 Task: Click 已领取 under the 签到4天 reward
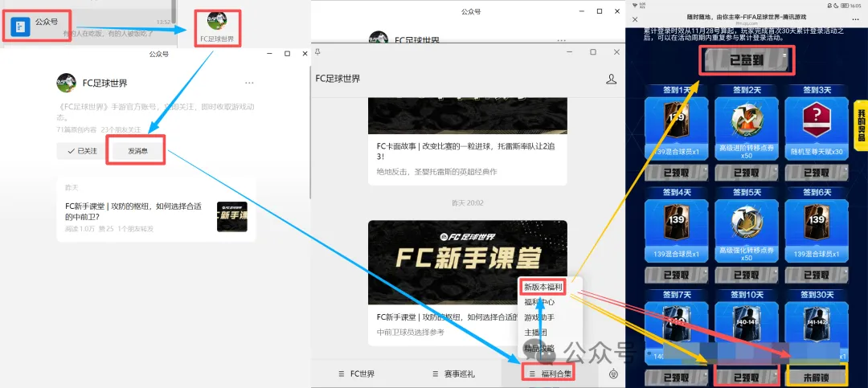click(x=677, y=275)
